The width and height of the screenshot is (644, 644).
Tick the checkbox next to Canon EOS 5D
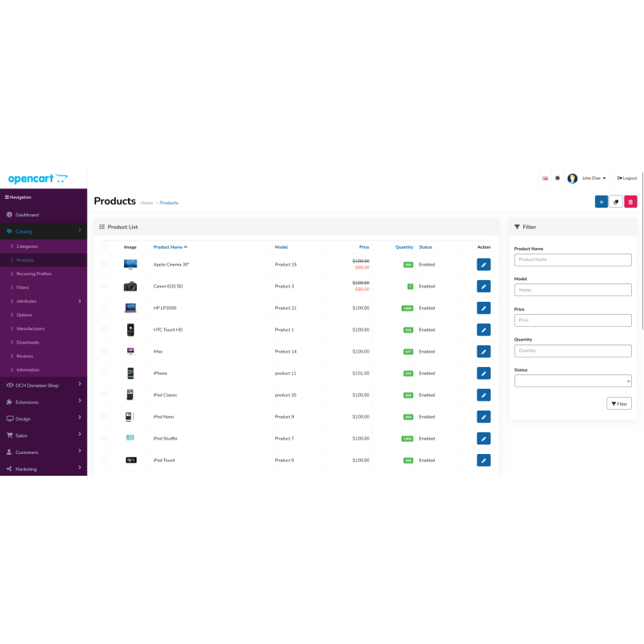(x=104, y=286)
